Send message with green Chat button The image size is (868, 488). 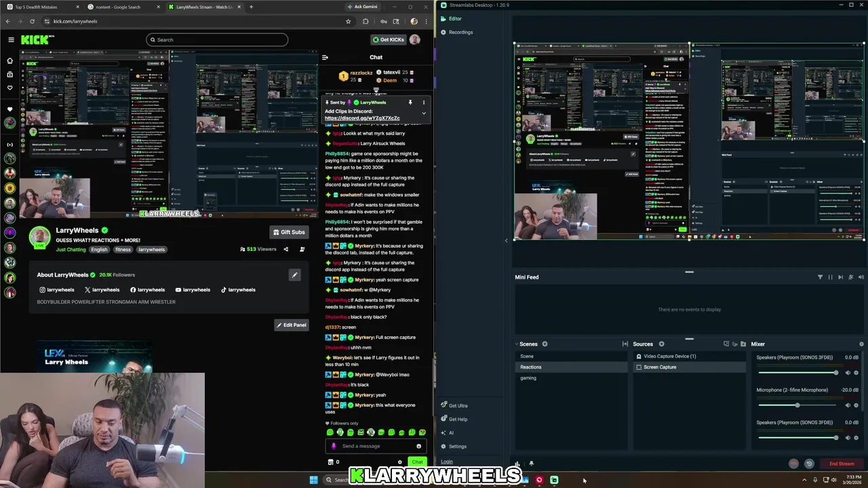click(417, 462)
